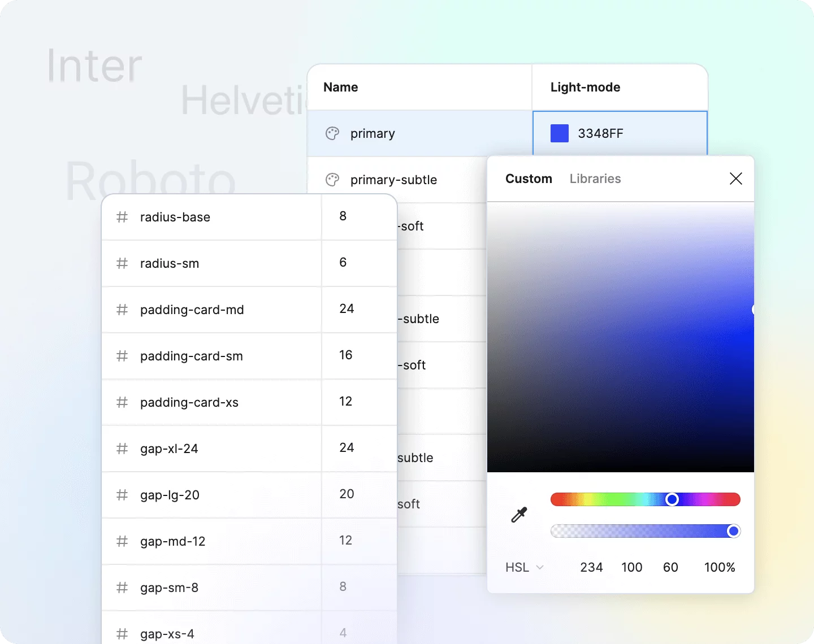The image size is (814, 644).
Task: Click the hash icon next to radius-sm
Action: tap(122, 264)
